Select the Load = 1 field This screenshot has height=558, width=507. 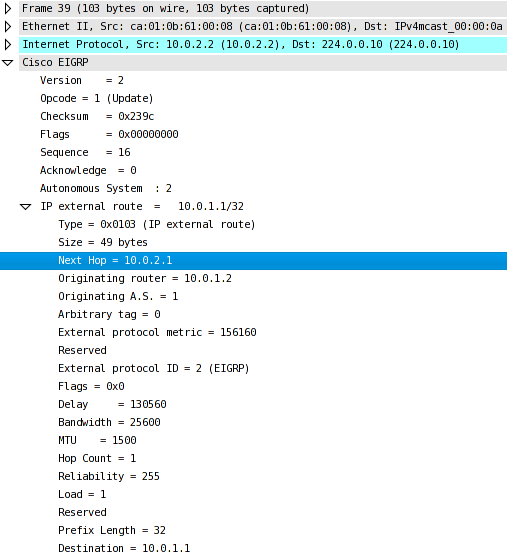click(82, 494)
